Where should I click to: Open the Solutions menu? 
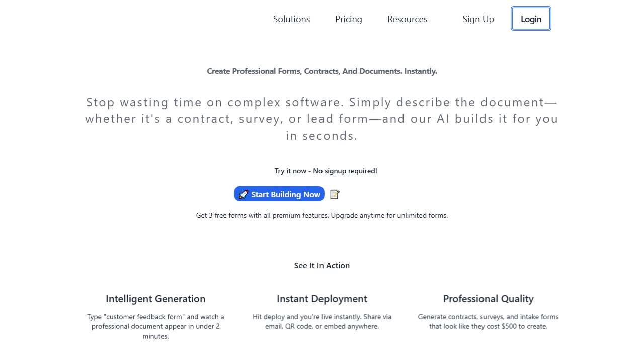click(x=291, y=19)
